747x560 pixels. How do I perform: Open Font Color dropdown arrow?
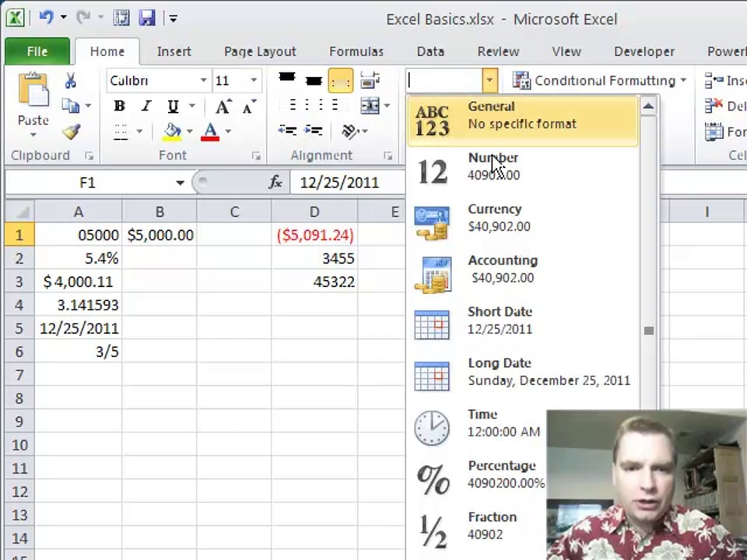click(228, 131)
